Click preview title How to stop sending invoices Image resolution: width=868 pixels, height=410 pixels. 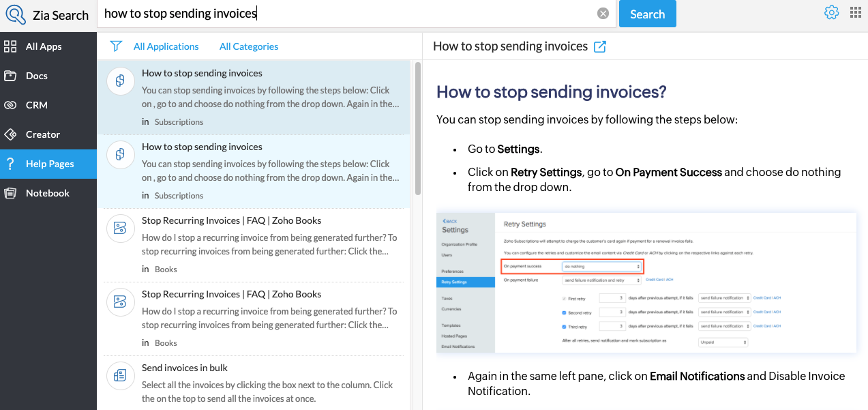(510, 46)
